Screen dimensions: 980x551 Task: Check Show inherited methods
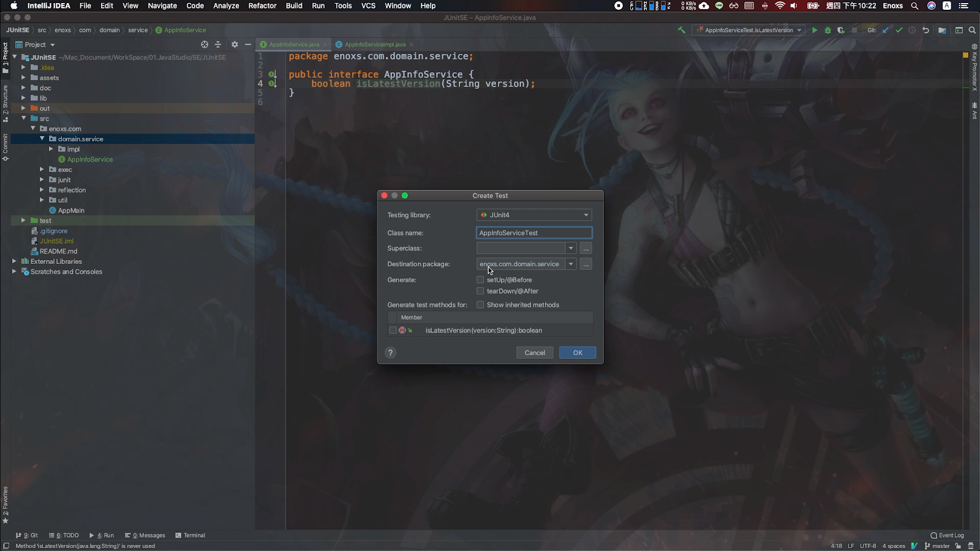point(480,305)
